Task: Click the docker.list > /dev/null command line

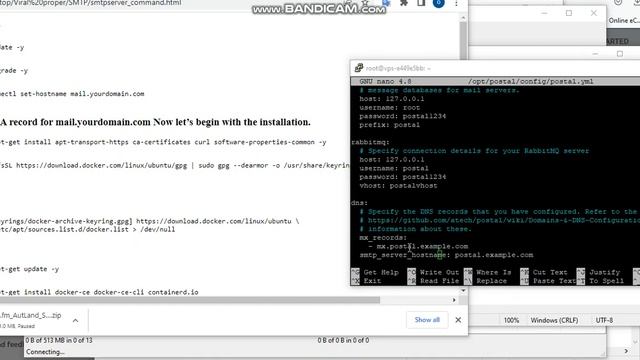Action: pyautogui.click(x=87, y=229)
